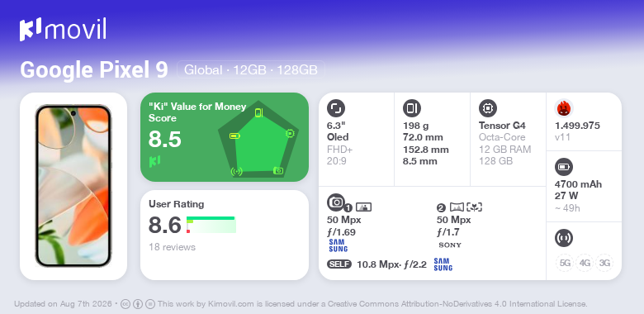Screen dimensions: 644x314
Task: Open the 18 reviews link
Action: coord(172,247)
